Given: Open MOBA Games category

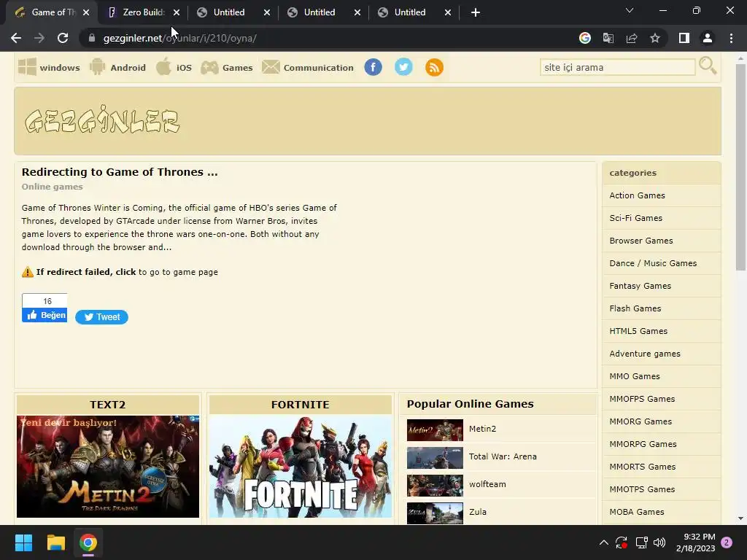Looking at the screenshot, I should [x=636, y=512].
